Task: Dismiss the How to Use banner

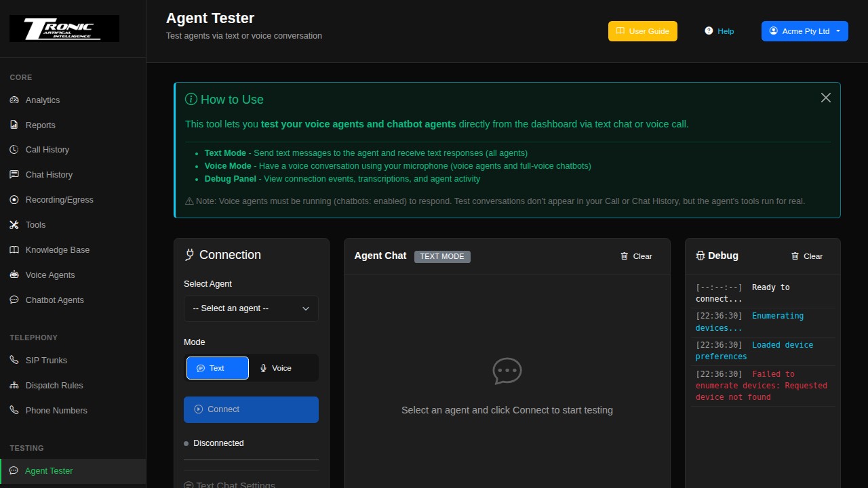Action: click(x=825, y=98)
